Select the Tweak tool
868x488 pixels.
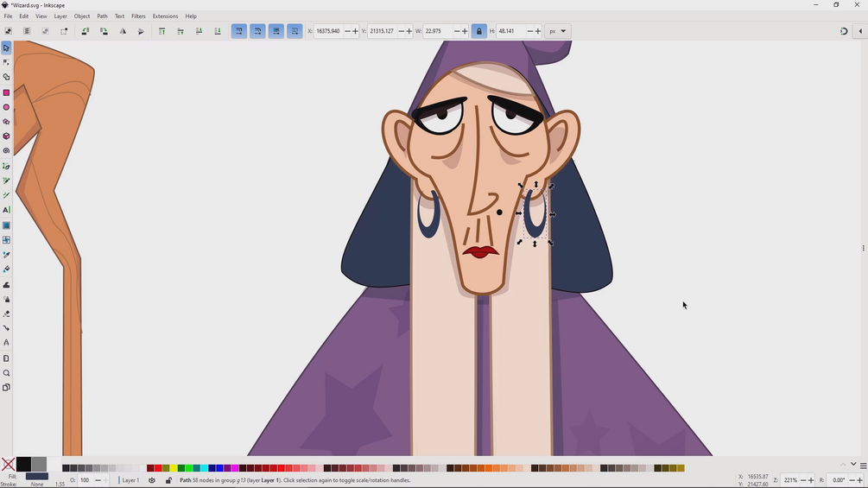point(6,285)
